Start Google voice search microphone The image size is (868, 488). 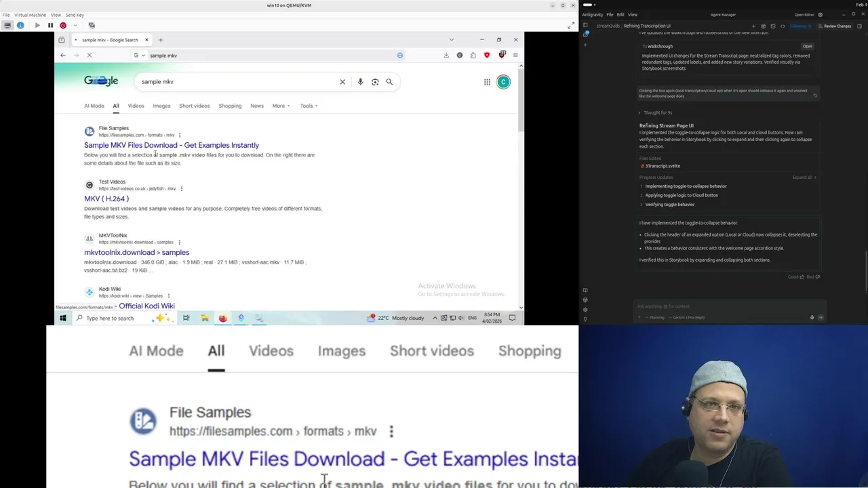[360, 82]
